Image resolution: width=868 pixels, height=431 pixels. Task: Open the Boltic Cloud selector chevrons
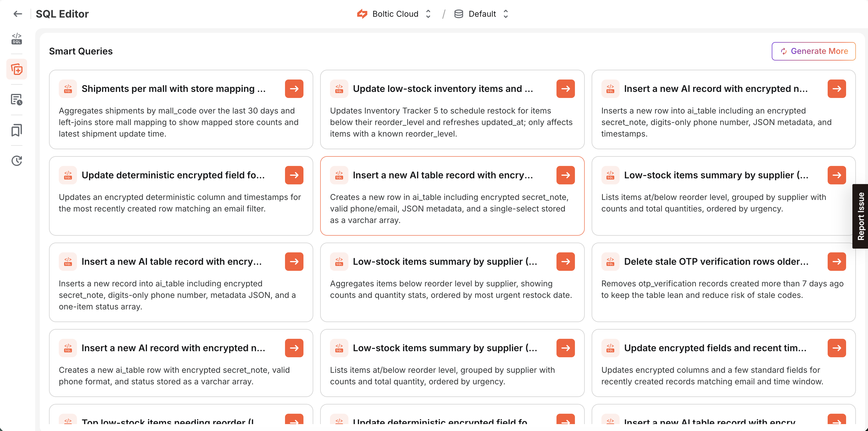pos(428,14)
